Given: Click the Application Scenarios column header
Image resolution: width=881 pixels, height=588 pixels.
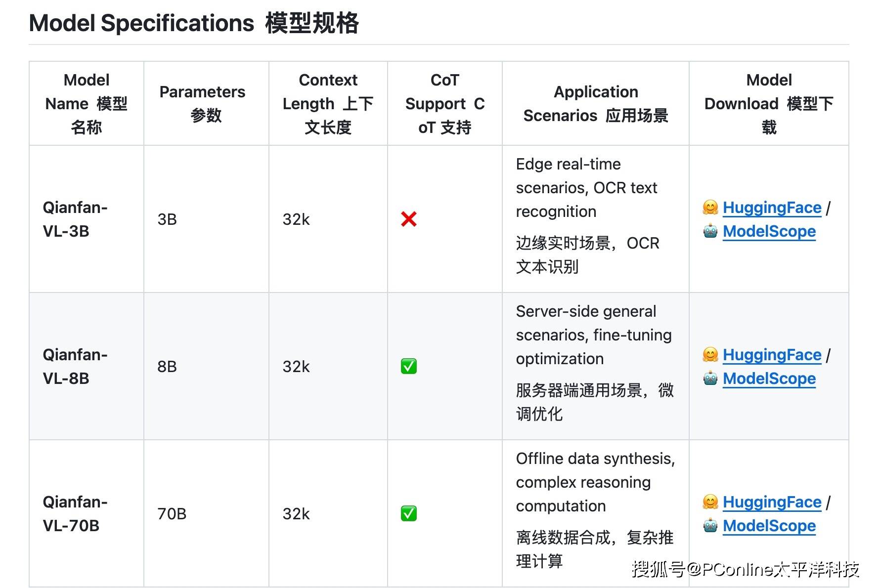Looking at the screenshot, I should pyautogui.click(x=595, y=103).
